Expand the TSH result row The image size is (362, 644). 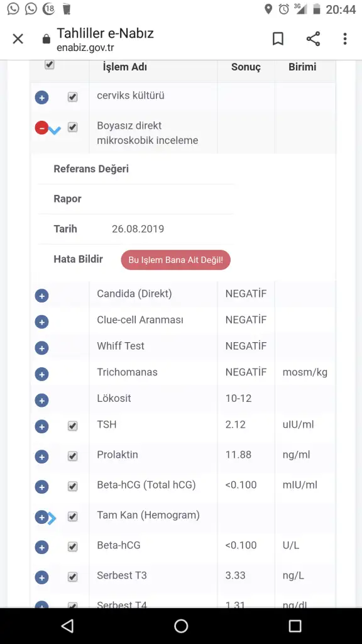(41, 427)
